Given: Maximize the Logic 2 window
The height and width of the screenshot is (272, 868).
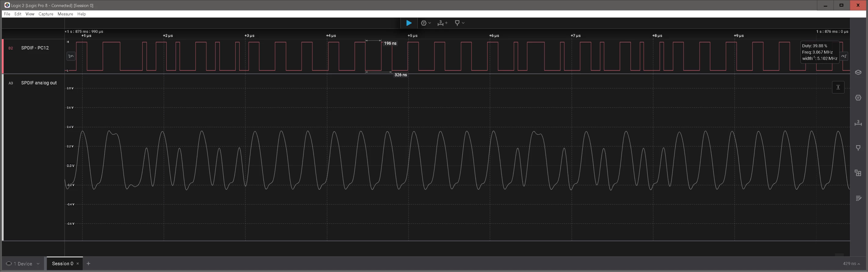Looking at the screenshot, I should [841, 5].
